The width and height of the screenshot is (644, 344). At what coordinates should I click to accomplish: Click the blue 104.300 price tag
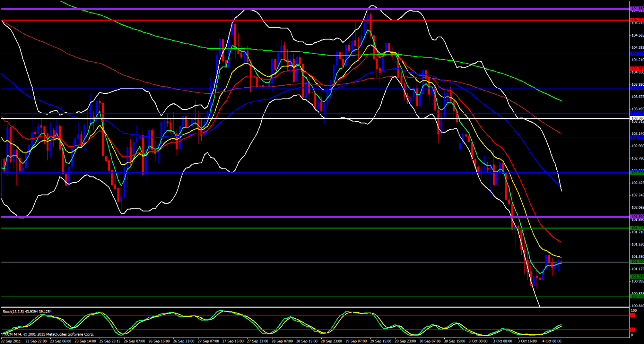[x=637, y=54]
